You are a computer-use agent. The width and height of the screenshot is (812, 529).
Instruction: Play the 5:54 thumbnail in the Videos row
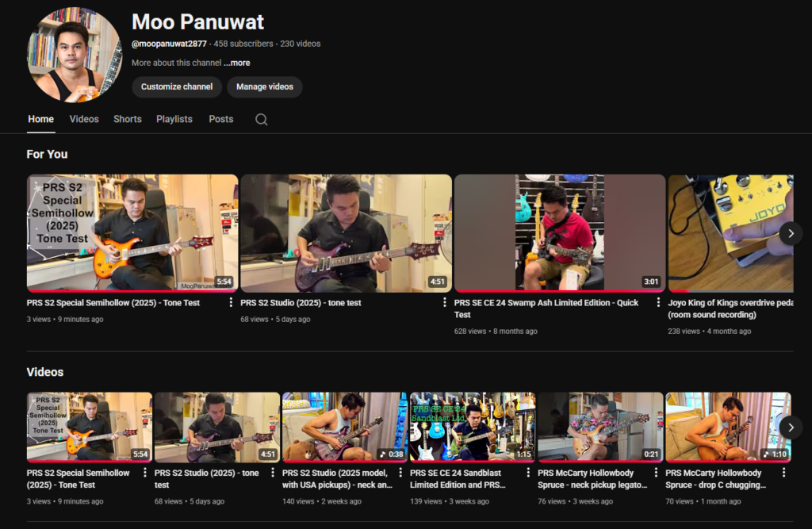pos(90,427)
